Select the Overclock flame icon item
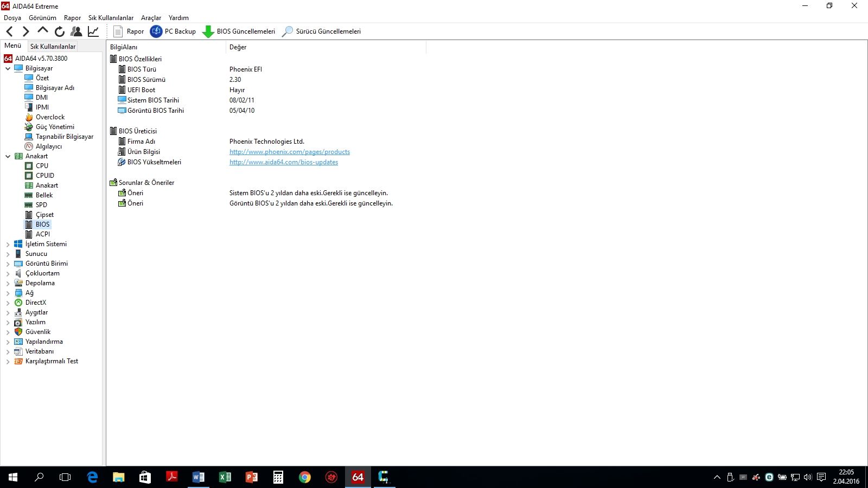 (x=29, y=117)
